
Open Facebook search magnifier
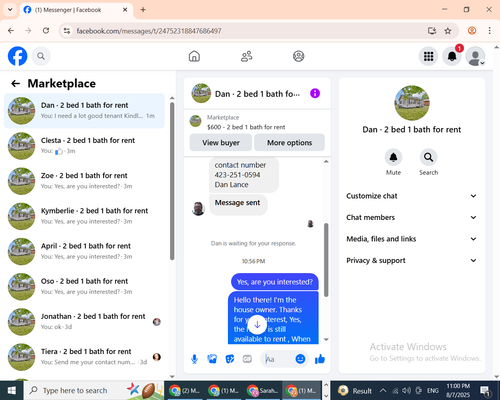tap(41, 56)
